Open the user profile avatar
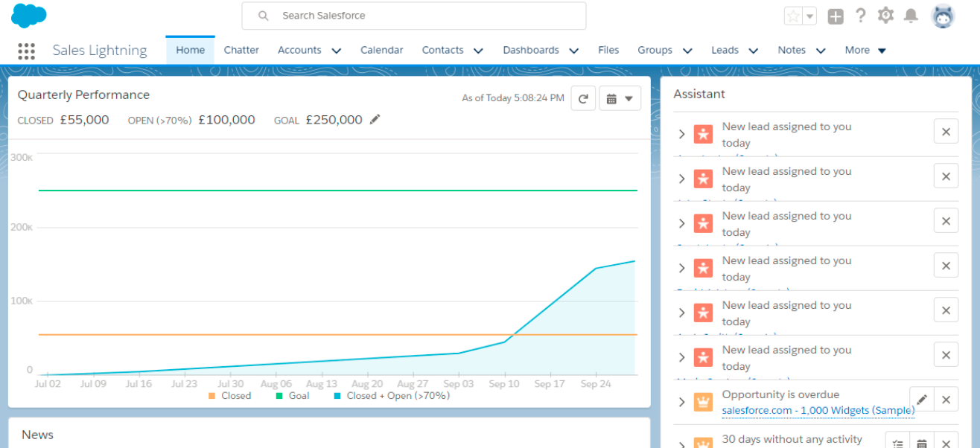 tap(943, 16)
